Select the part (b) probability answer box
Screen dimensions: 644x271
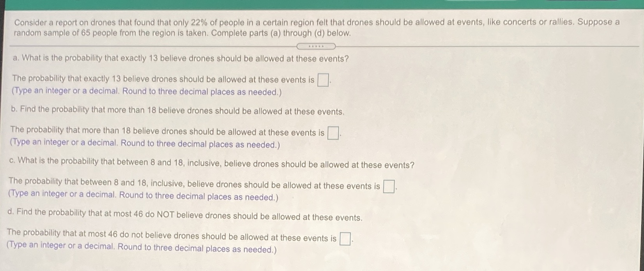click(333, 132)
